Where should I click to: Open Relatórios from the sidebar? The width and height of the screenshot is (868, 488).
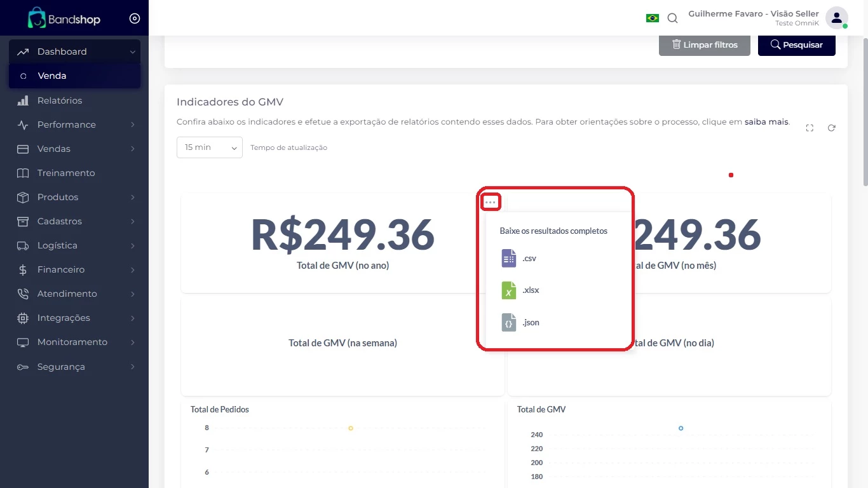coord(59,100)
